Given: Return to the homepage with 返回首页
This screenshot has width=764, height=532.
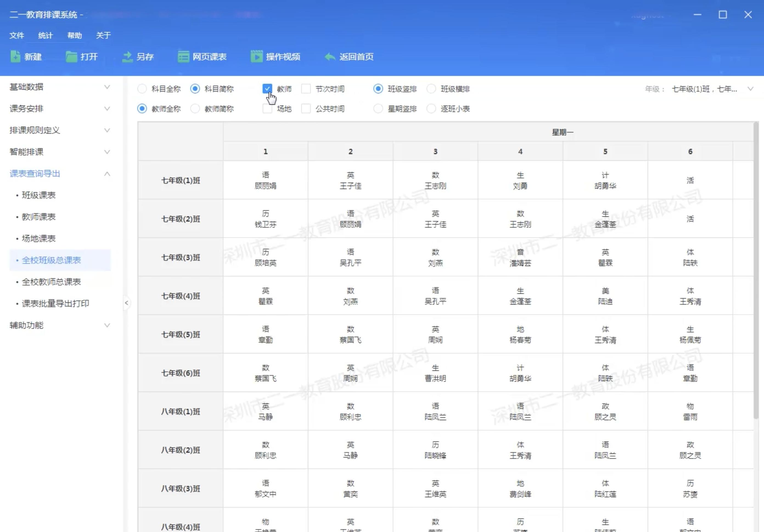Looking at the screenshot, I should (349, 56).
